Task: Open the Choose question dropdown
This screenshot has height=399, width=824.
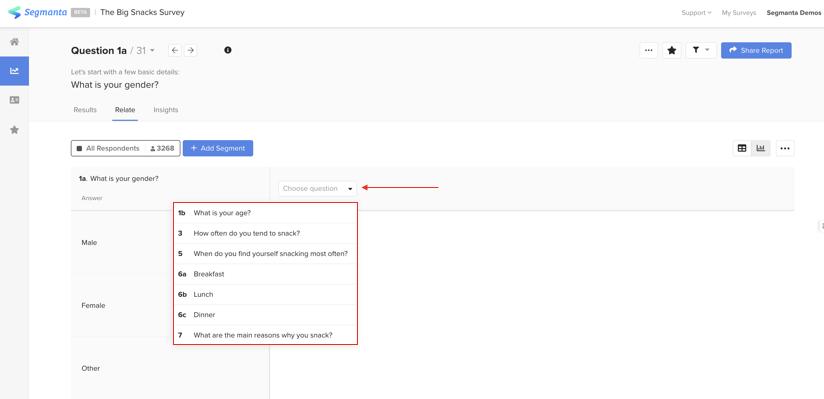Action: click(x=317, y=189)
